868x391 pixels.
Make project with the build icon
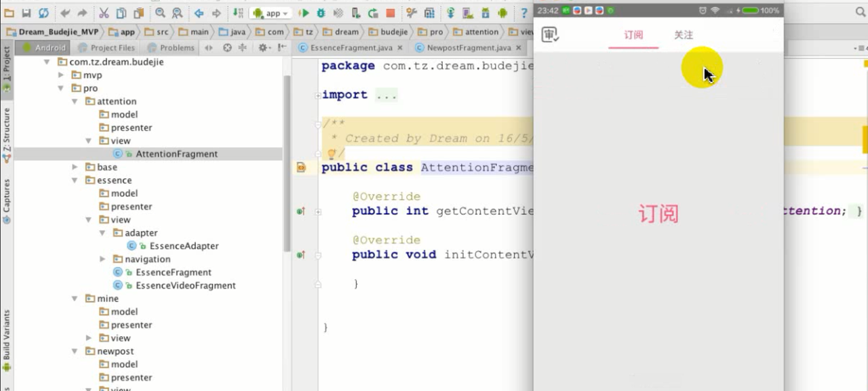pos(238,13)
